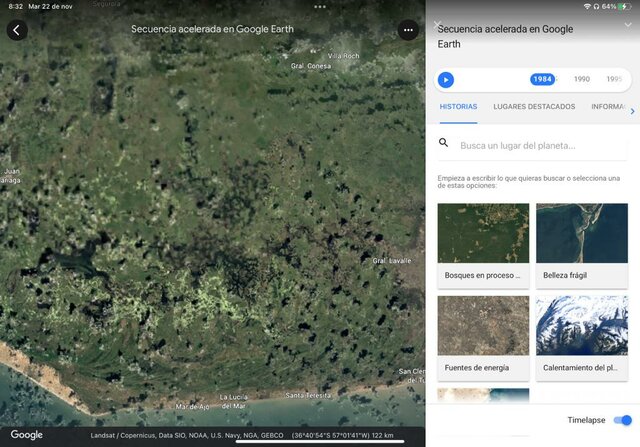The height and width of the screenshot is (447, 640).
Task: Open the Lugares Destacados tab
Action: click(x=534, y=107)
